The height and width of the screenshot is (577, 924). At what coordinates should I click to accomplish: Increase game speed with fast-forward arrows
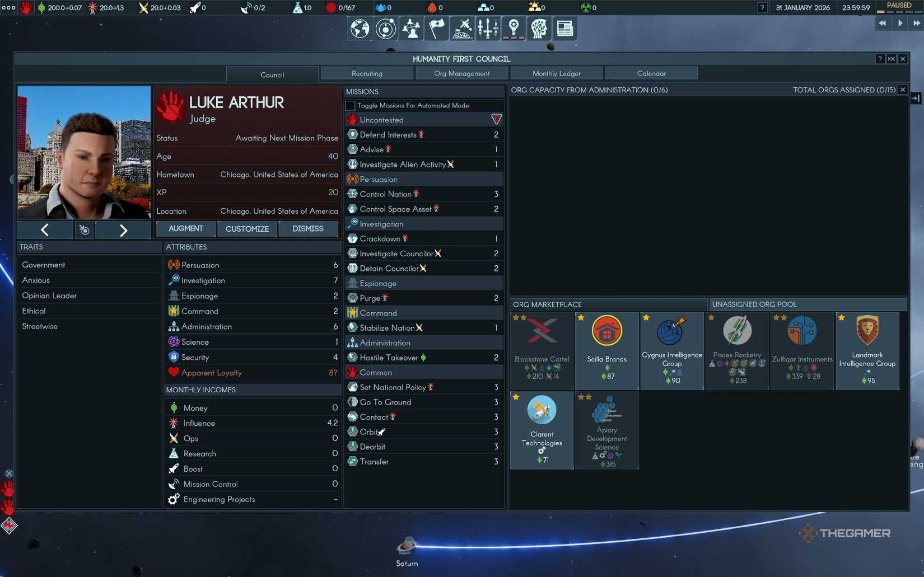[x=916, y=23]
